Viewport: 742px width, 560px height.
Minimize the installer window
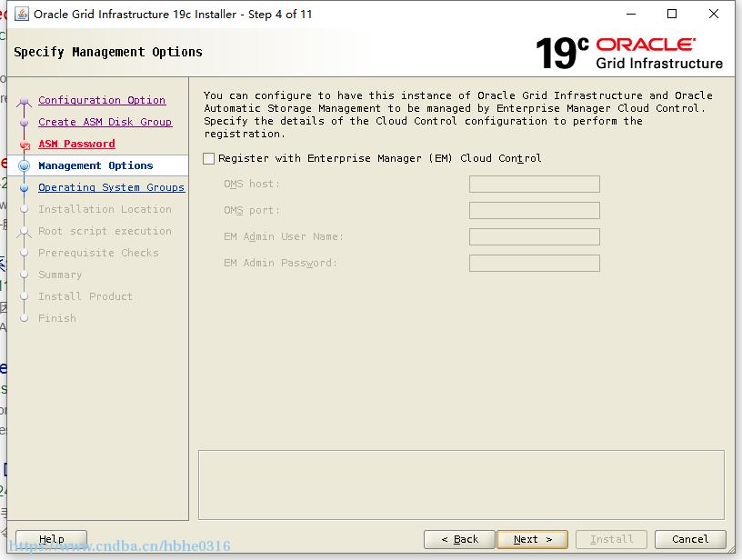pyautogui.click(x=631, y=15)
